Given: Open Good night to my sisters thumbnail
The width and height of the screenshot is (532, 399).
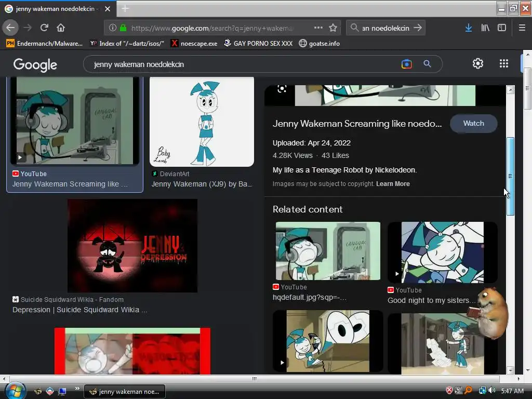Looking at the screenshot, I should pyautogui.click(x=443, y=252).
